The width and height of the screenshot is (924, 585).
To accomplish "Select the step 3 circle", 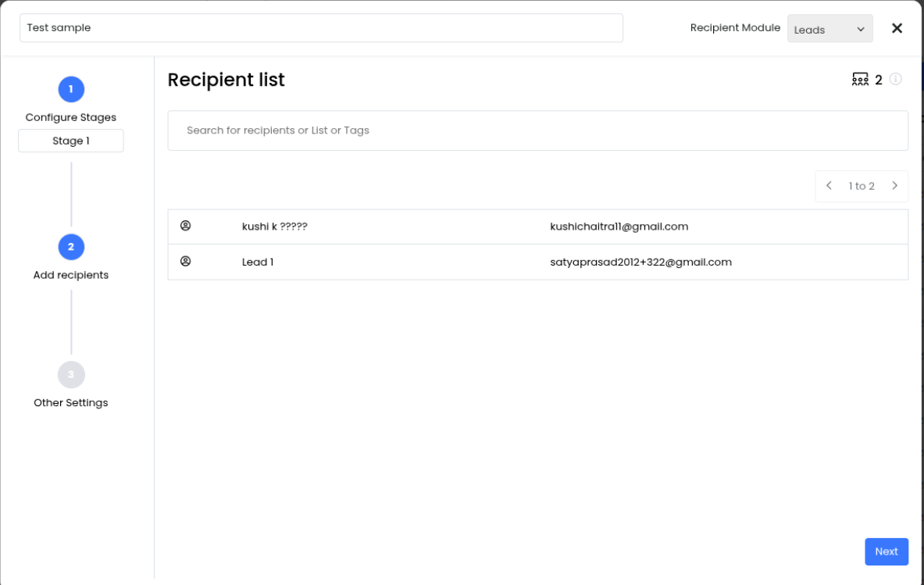I will pos(71,375).
